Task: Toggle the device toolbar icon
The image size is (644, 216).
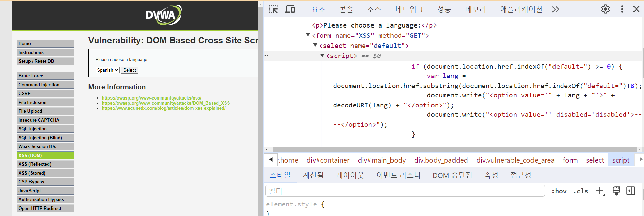Action: [290, 9]
